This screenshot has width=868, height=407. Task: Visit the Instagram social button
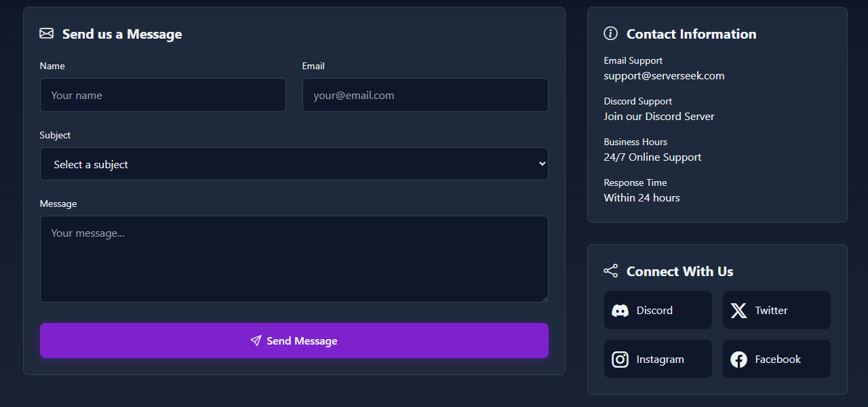click(x=658, y=360)
